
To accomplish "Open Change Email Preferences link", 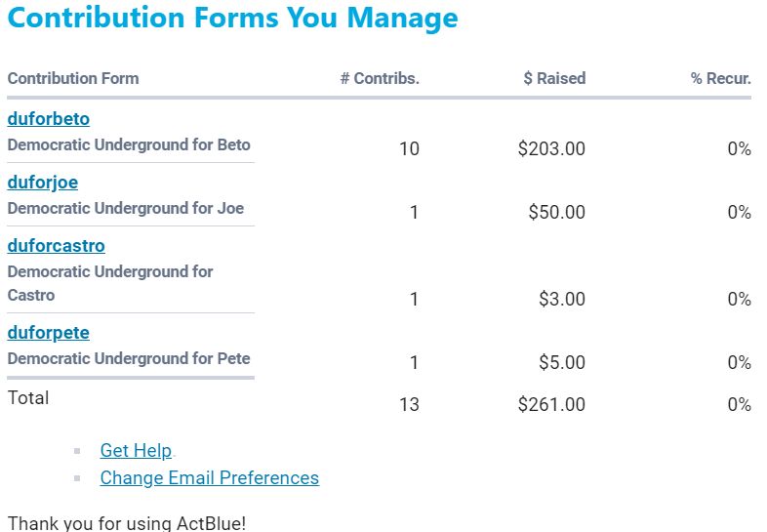I will pos(209,478).
